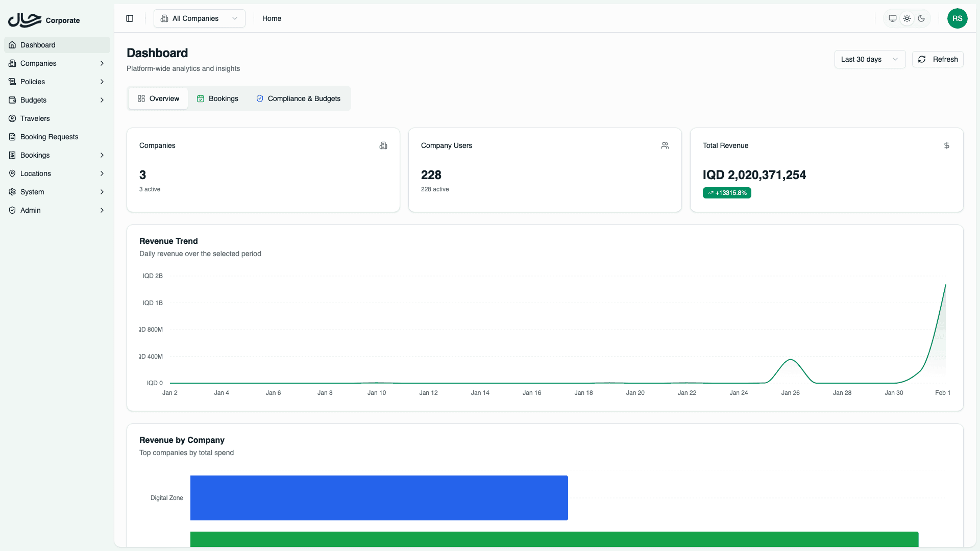Open the Last 30 days time range dropdown
The width and height of the screenshot is (980, 551).
tap(869, 59)
